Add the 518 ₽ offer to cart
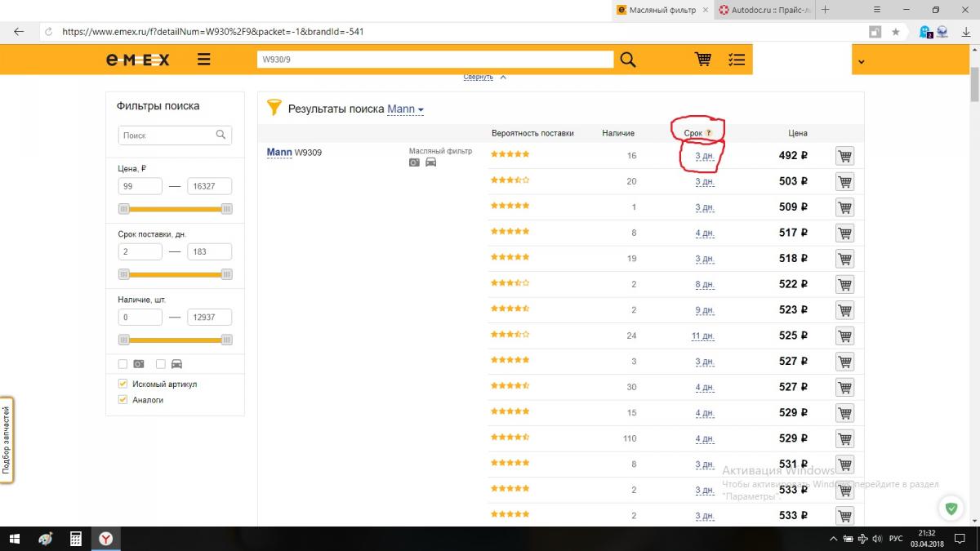 coord(844,259)
